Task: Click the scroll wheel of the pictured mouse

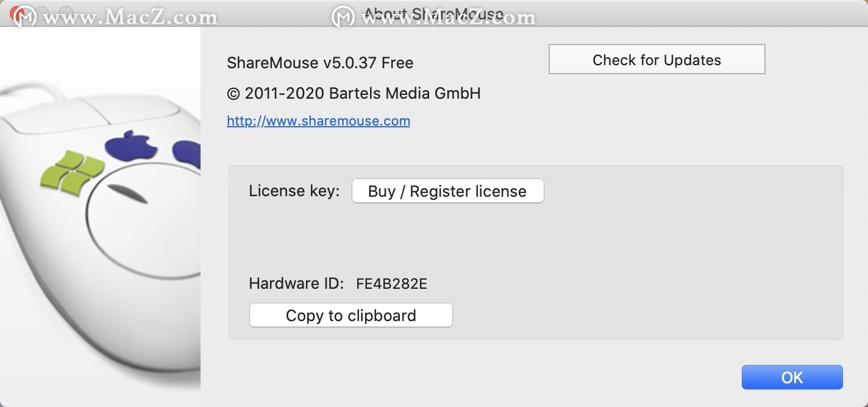Action: tap(129, 194)
